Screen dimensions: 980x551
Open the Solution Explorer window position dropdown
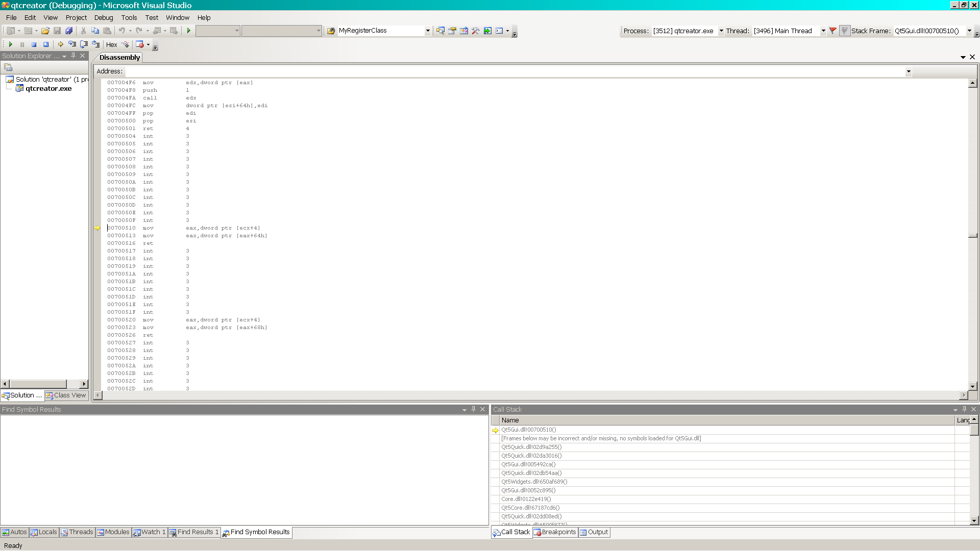[64, 56]
